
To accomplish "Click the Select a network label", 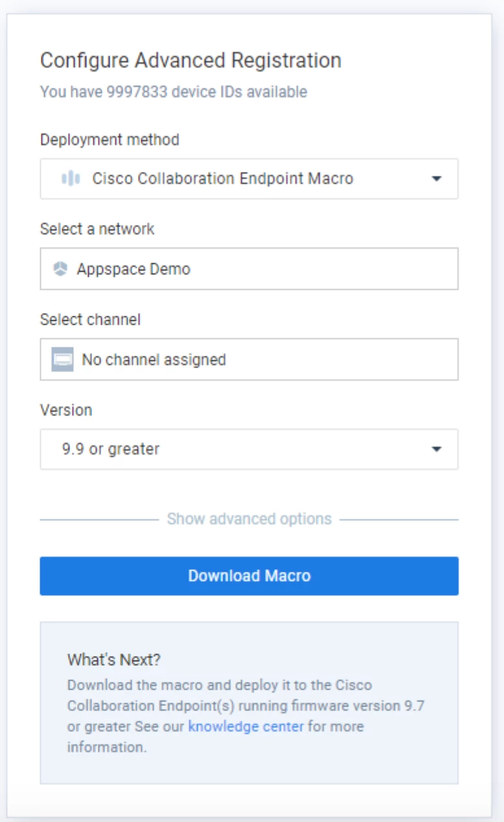I will (97, 229).
